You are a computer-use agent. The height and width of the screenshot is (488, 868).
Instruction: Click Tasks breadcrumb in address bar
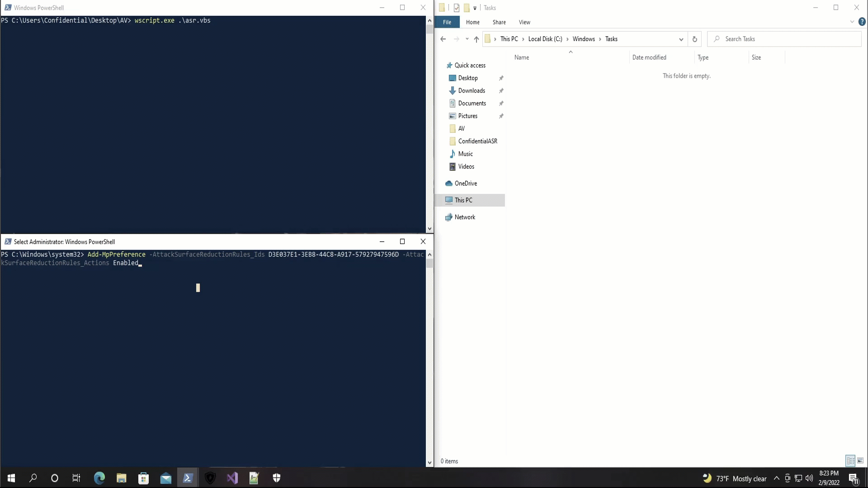coord(611,39)
